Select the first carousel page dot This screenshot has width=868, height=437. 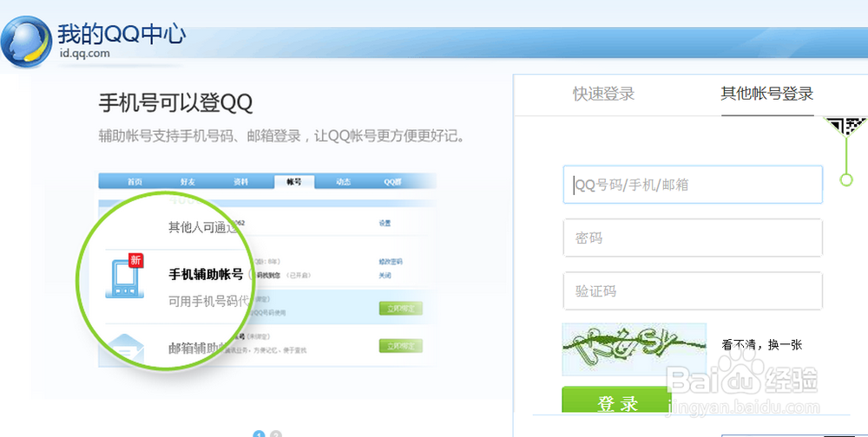[x=259, y=434]
